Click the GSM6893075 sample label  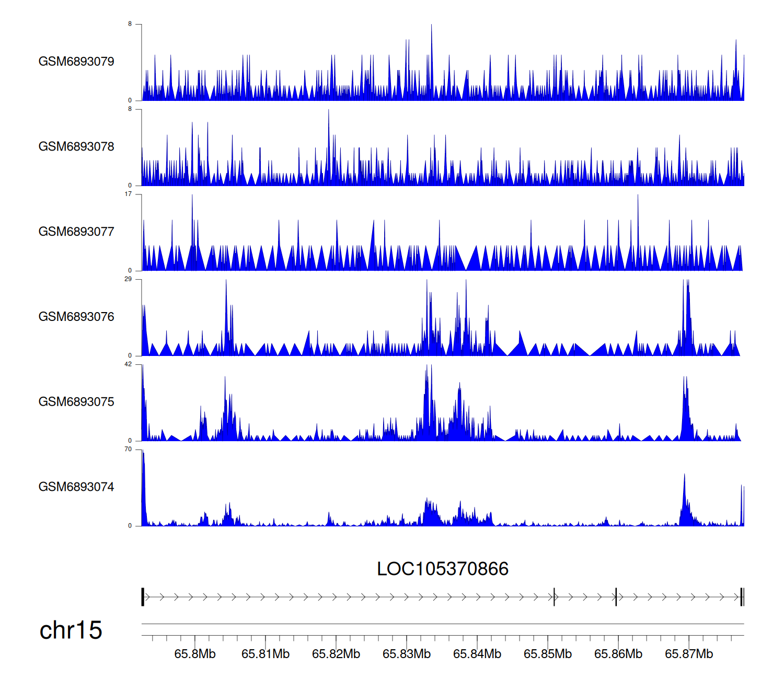pyautogui.click(x=76, y=402)
